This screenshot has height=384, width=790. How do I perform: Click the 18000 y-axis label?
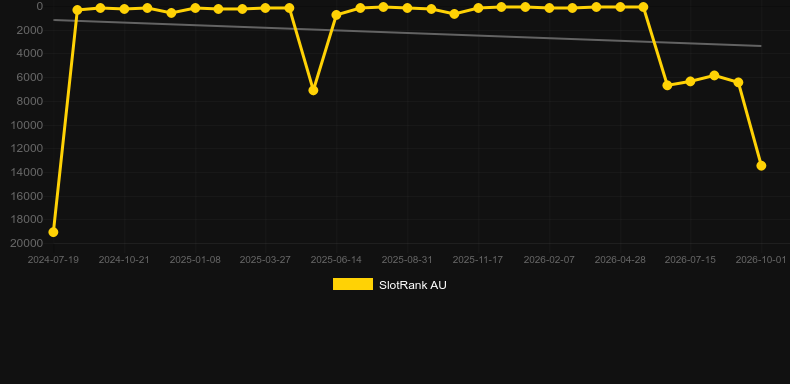(x=27, y=220)
